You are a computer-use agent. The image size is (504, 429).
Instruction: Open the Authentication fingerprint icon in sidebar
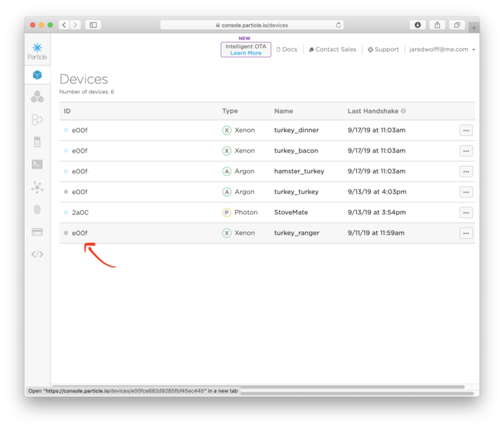click(x=37, y=210)
